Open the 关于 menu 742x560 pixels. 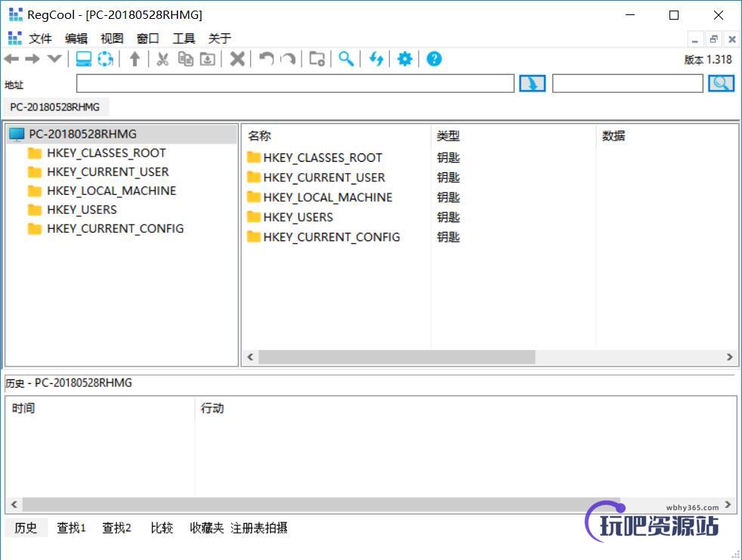[220, 39]
